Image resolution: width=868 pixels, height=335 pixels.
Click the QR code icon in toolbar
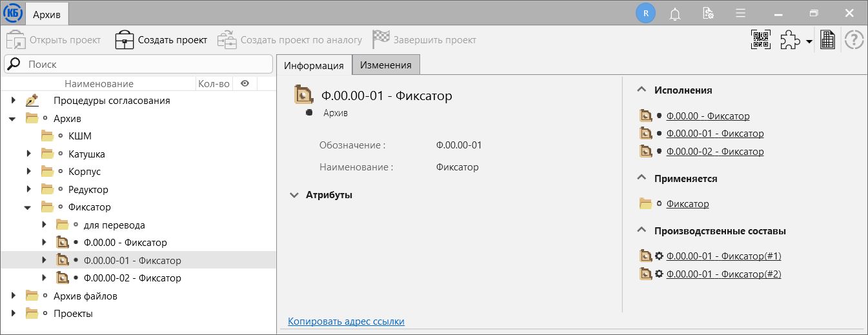(761, 40)
